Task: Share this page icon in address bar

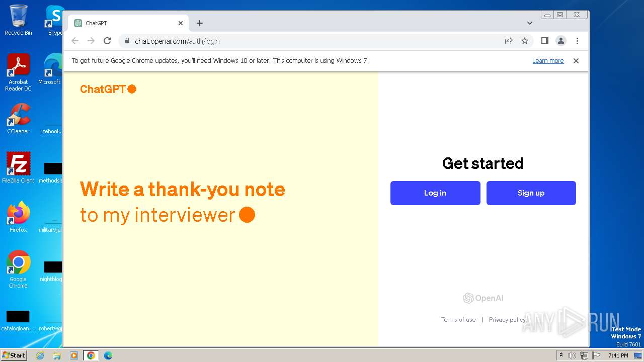Action: point(509,41)
